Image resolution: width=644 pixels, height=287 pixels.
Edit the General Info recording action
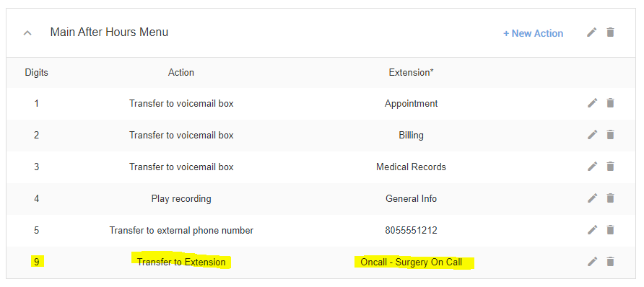click(x=592, y=198)
